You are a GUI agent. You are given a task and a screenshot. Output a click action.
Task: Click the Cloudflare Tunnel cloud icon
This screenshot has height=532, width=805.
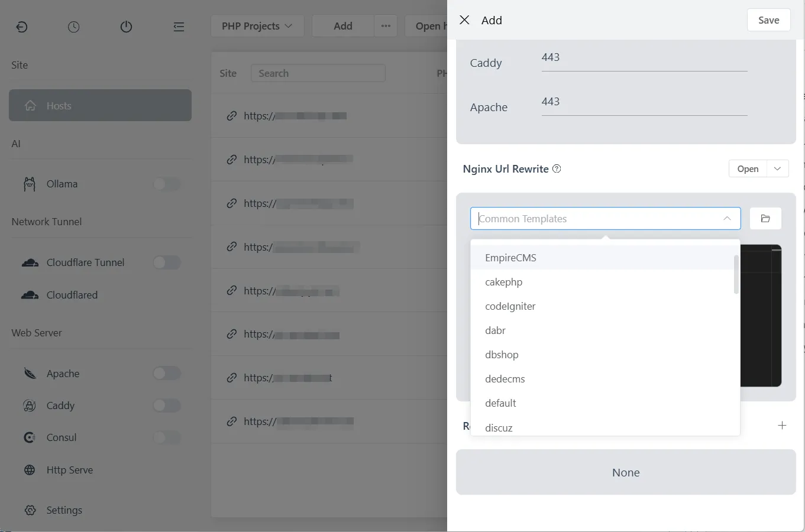30,262
